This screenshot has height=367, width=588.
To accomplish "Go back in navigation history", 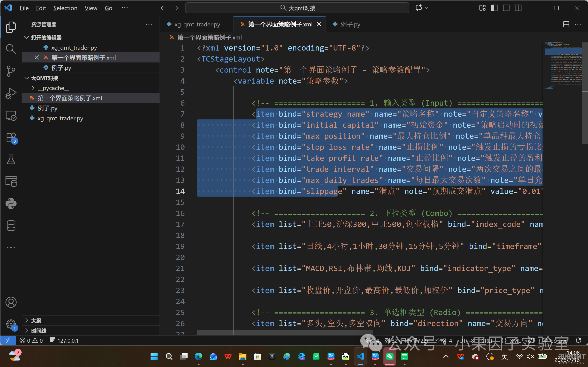I will [x=163, y=8].
